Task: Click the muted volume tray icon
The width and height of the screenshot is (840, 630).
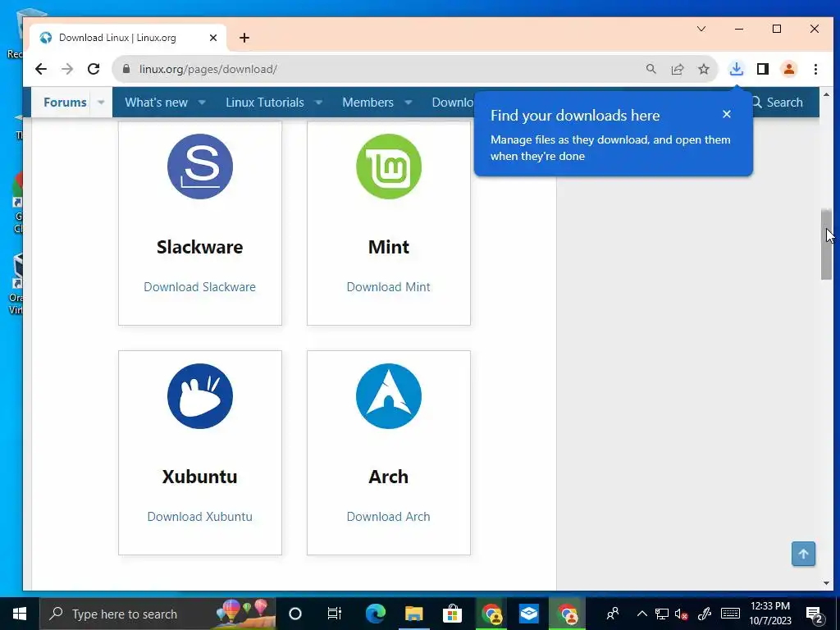Action: pyautogui.click(x=682, y=614)
